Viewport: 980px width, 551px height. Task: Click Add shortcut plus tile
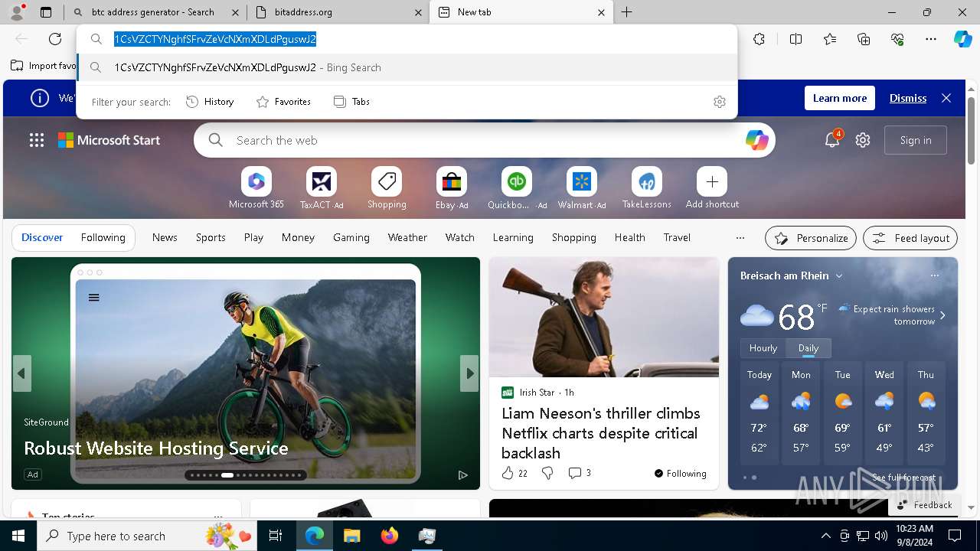click(x=712, y=188)
